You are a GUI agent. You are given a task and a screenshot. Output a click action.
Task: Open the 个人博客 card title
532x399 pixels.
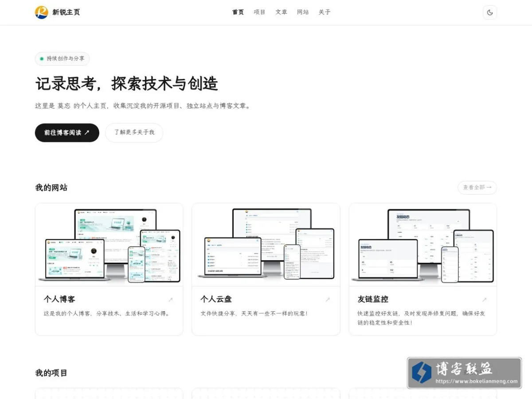coord(59,299)
